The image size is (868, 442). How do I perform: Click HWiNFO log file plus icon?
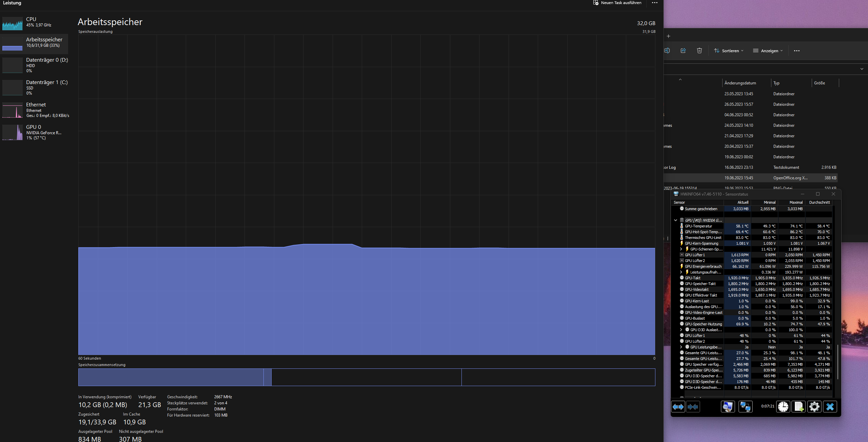coord(799,406)
